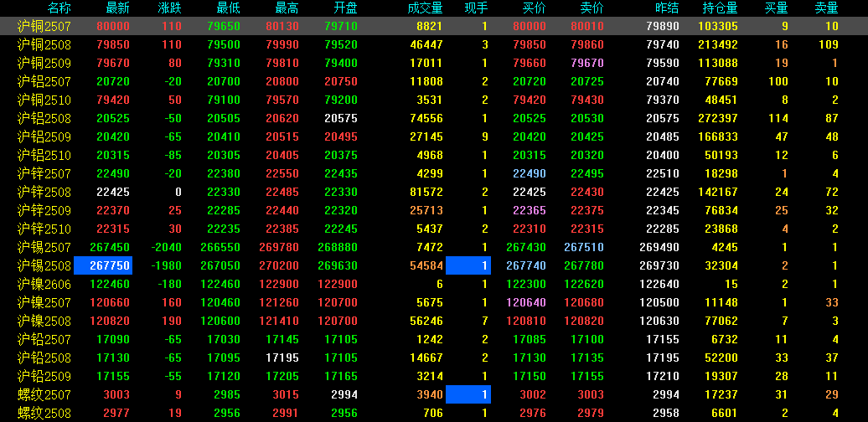Click the 卖量 column header

click(826, 8)
